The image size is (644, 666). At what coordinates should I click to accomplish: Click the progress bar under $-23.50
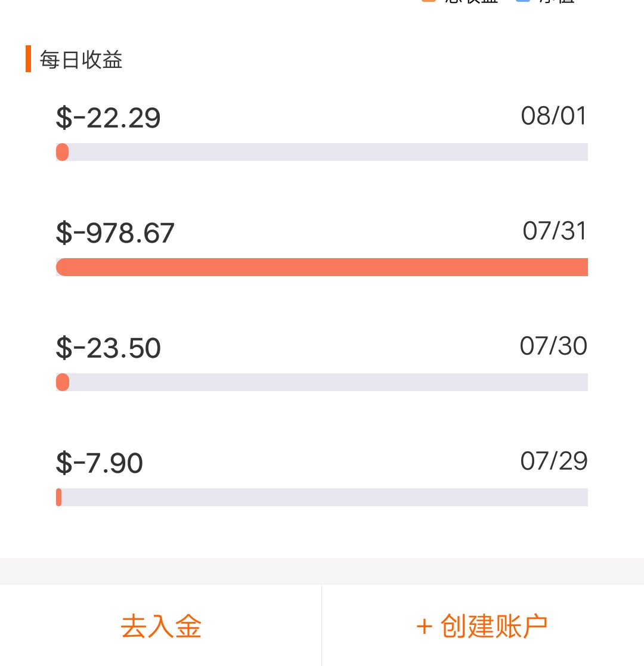click(322, 382)
